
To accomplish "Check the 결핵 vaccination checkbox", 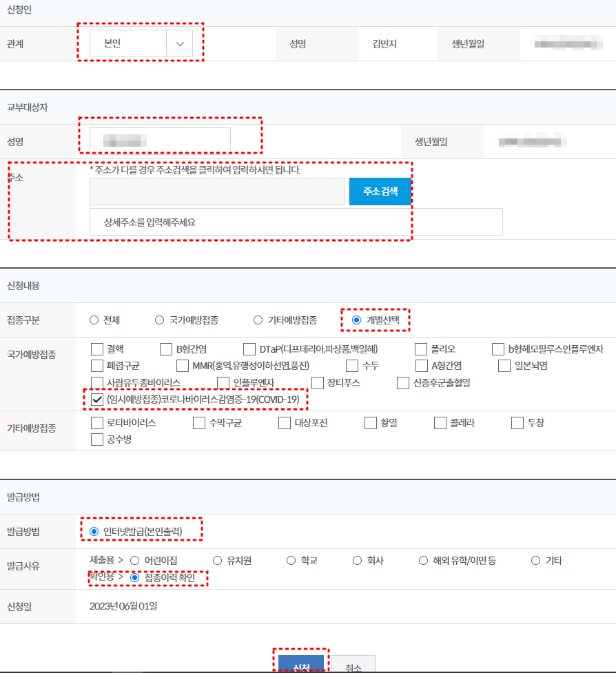I will tap(97, 349).
